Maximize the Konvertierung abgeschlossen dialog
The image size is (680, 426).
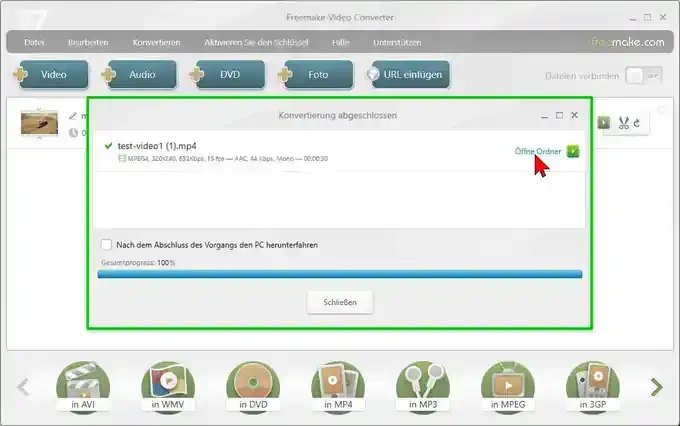coord(559,115)
